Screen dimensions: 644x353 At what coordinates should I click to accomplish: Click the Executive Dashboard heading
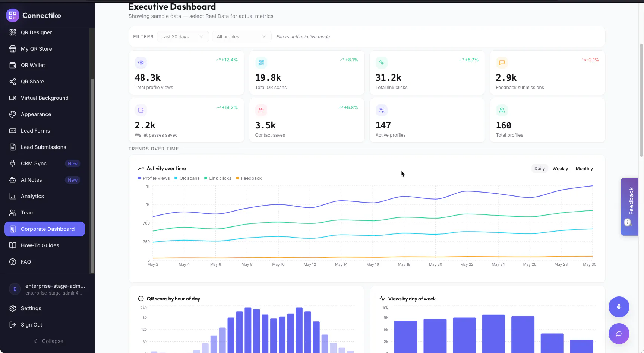point(172,7)
